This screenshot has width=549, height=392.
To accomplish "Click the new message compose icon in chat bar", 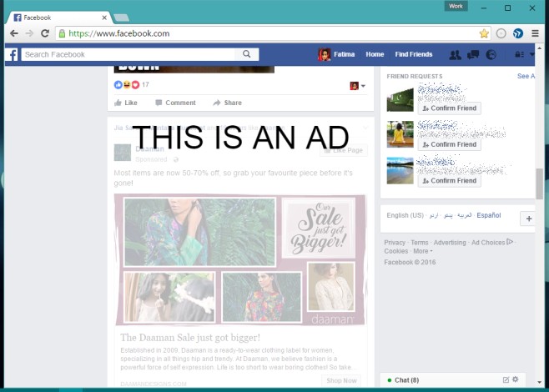I will click(x=506, y=379).
